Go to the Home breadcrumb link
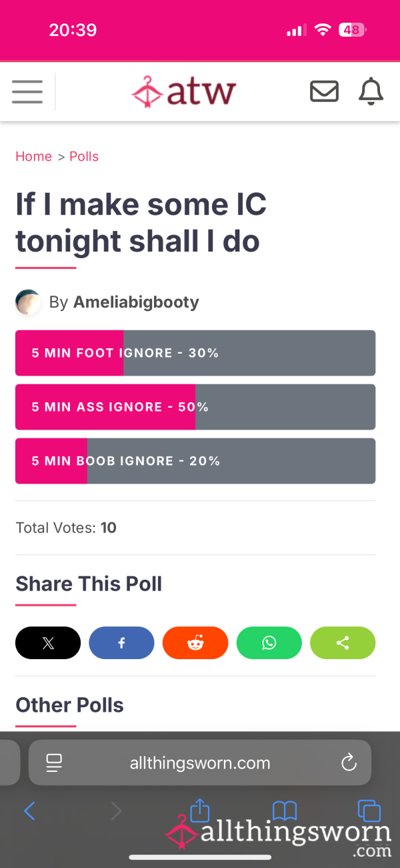This screenshot has height=868, width=400. [x=33, y=156]
